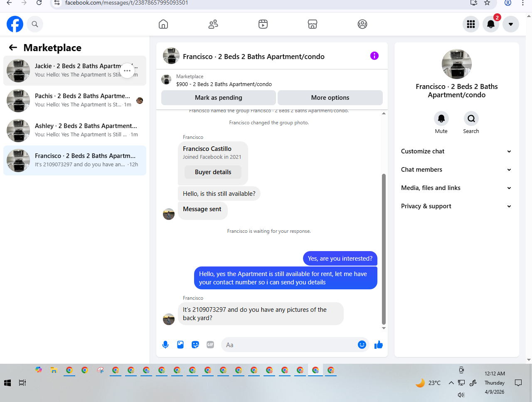Open Task View on the taskbar
Image resolution: width=532 pixels, height=402 pixels.
(x=22, y=383)
